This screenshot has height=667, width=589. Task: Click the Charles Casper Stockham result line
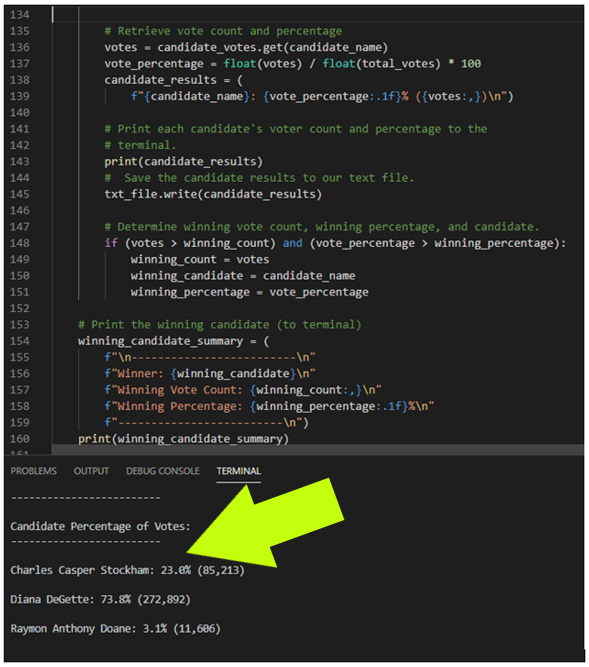(x=128, y=570)
